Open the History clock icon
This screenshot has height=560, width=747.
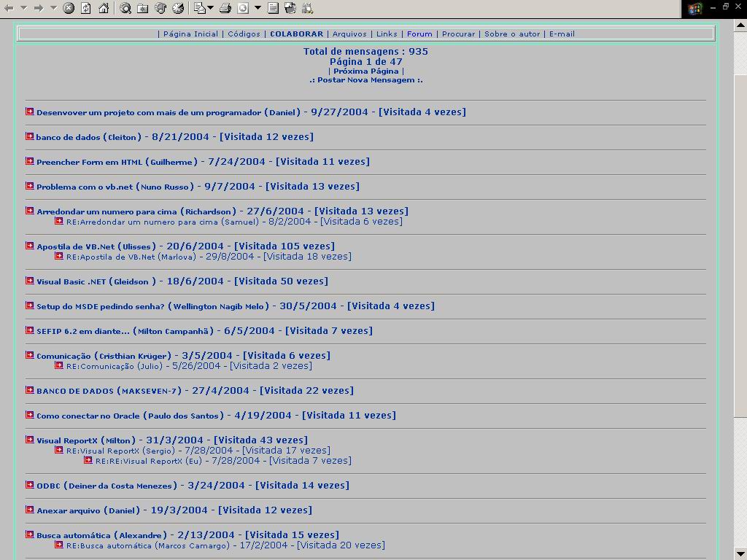click(178, 8)
